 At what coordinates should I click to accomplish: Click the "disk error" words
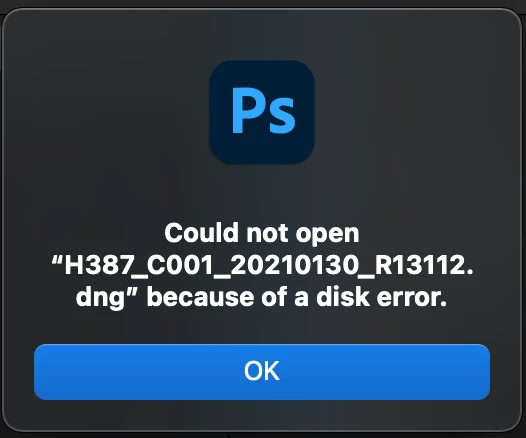(381, 297)
